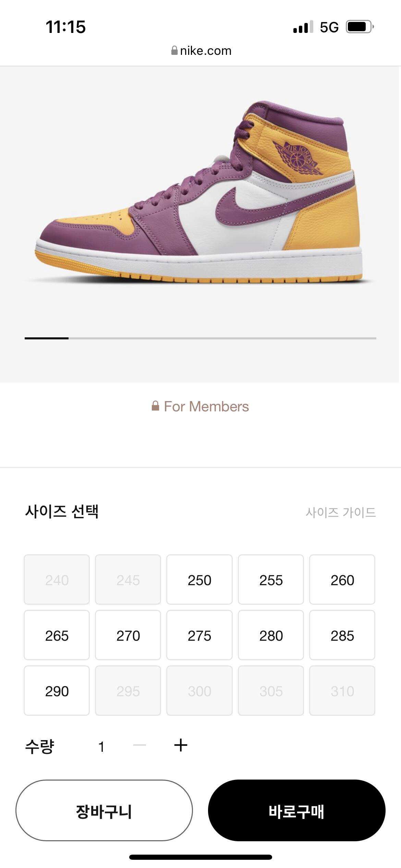
Task: Choose size 275
Action: [199, 635]
